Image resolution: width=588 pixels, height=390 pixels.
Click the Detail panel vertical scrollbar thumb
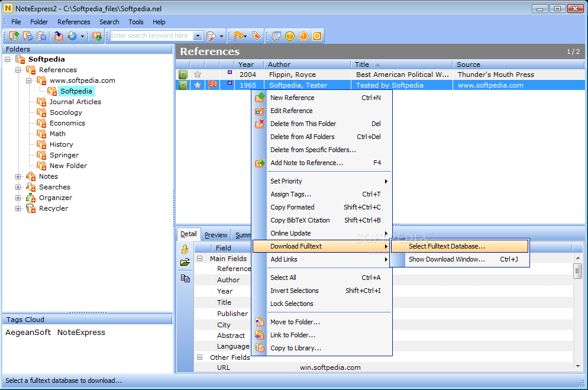click(578, 270)
